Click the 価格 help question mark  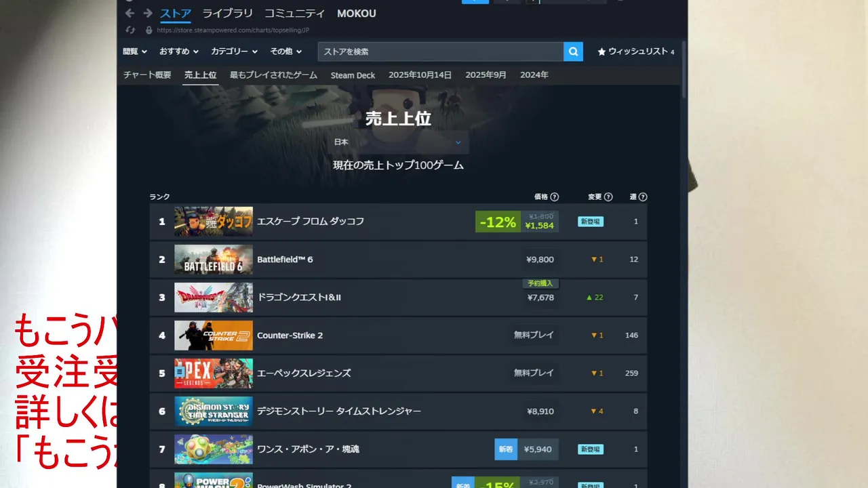555,197
